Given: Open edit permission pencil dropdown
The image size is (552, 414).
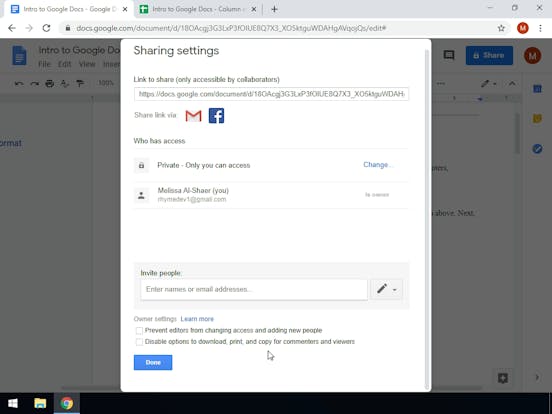Looking at the screenshot, I should pyautogui.click(x=386, y=289).
